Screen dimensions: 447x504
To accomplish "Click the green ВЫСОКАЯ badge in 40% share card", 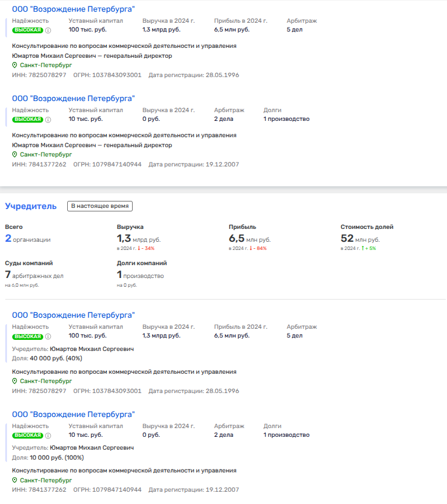I will click(x=27, y=336).
